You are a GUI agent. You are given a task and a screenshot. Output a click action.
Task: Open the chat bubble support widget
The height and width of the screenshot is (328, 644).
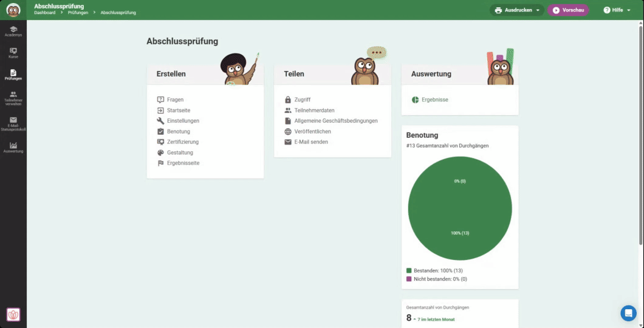[628, 313]
